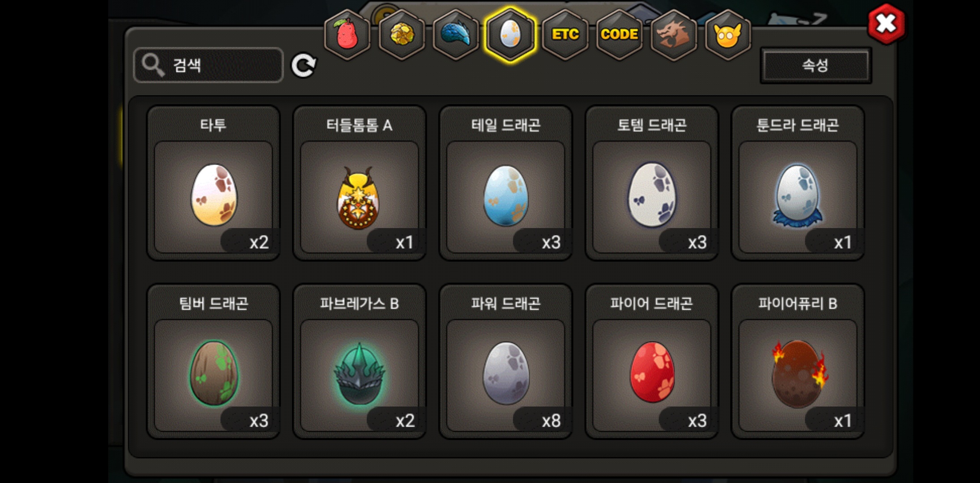Pick the 팀버 드래곤 wooden egg
Screen dimensions: 980x483
[213, 361]
